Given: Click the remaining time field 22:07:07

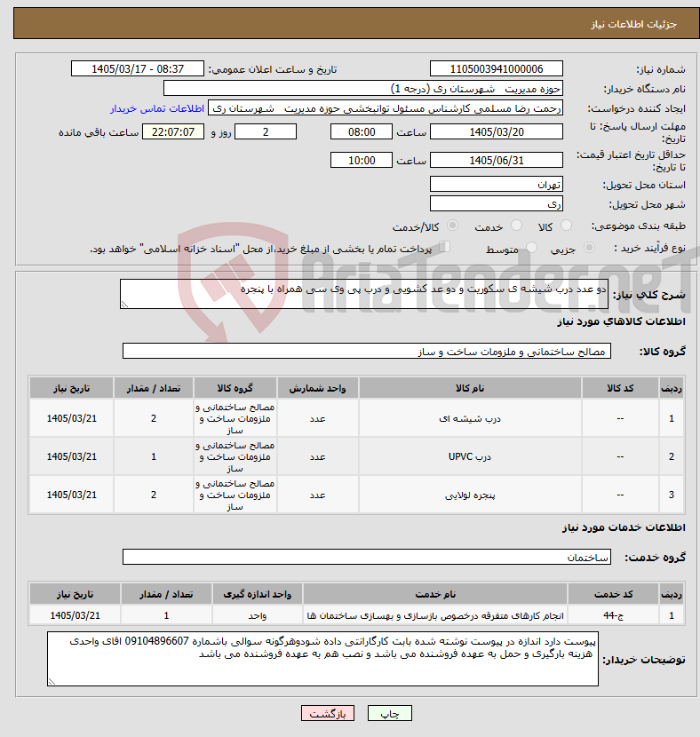Looking at the screenshot, I should coord(173,132).
